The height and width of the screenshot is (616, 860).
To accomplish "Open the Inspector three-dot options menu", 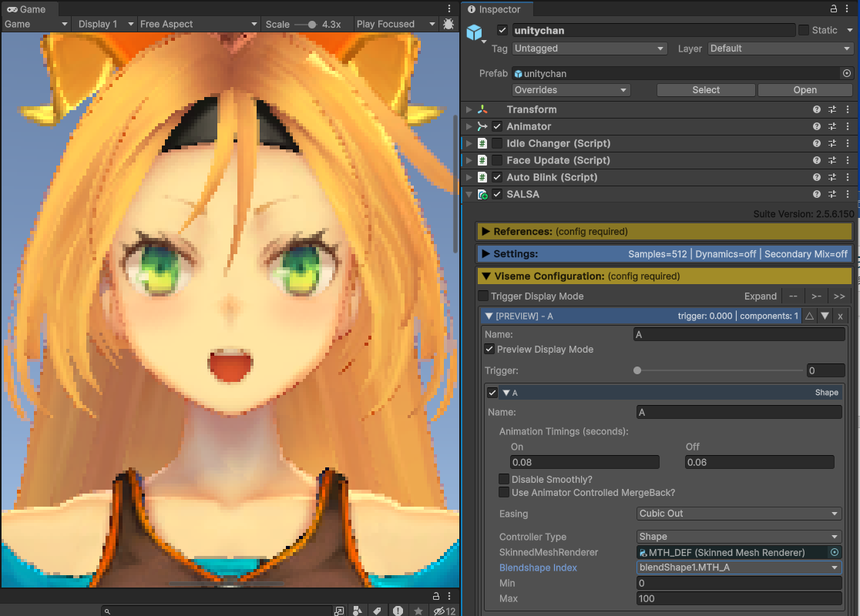I will pos(848,8).
